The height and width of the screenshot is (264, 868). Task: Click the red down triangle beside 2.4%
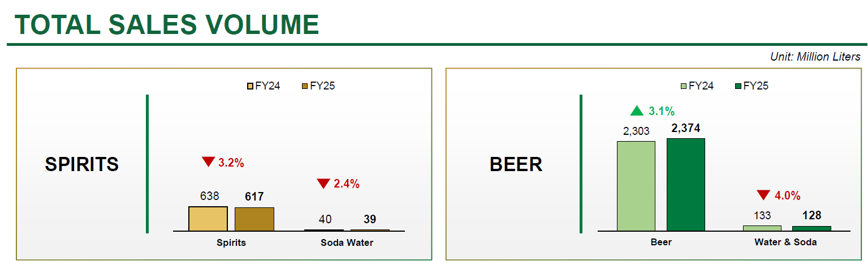point(323,184)
